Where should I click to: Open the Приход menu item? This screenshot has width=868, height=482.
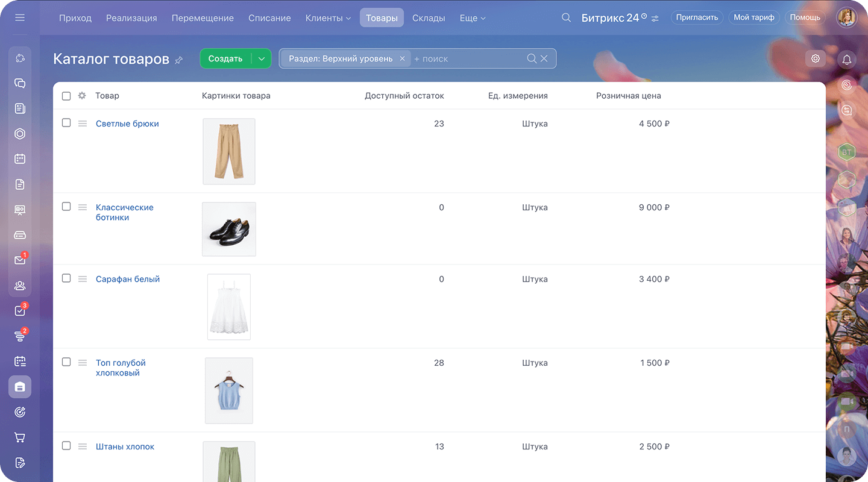click(75, 18)
